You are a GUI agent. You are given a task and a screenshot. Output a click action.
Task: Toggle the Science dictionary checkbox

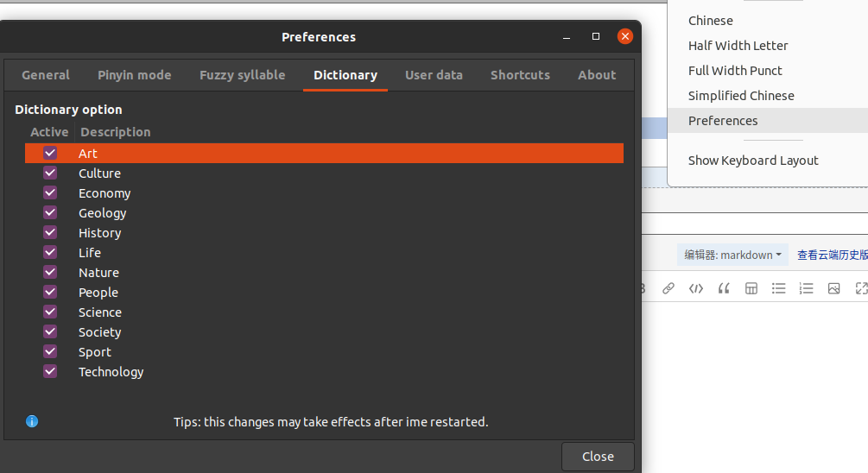click(x=50, y=312)
